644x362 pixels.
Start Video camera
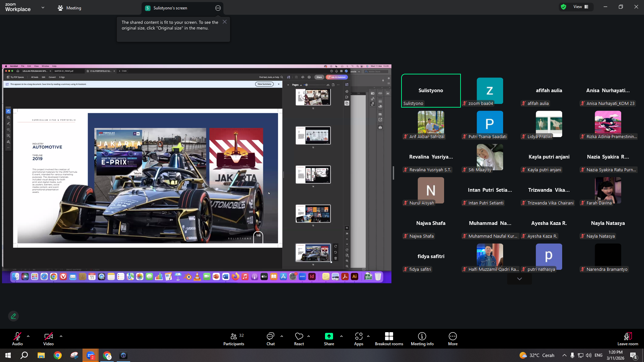pos(48,339)
